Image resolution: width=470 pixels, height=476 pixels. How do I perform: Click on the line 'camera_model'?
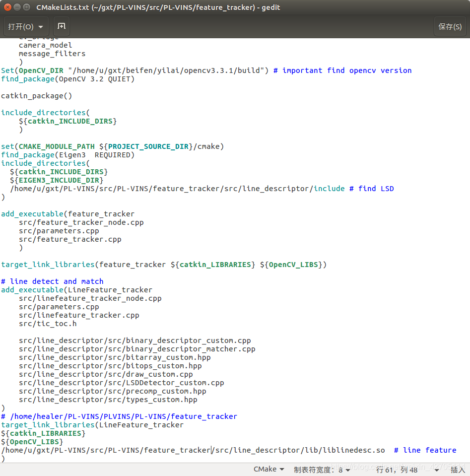(45, 45)
